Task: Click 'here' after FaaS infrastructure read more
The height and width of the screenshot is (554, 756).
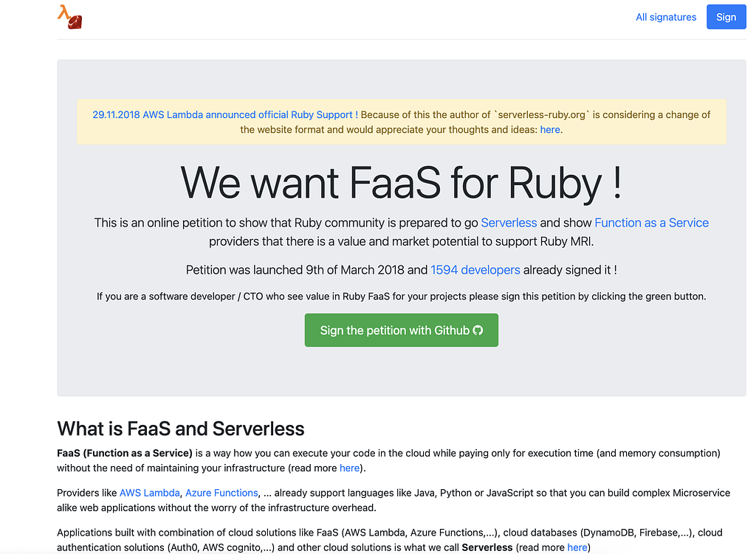Action: [349, 468]
